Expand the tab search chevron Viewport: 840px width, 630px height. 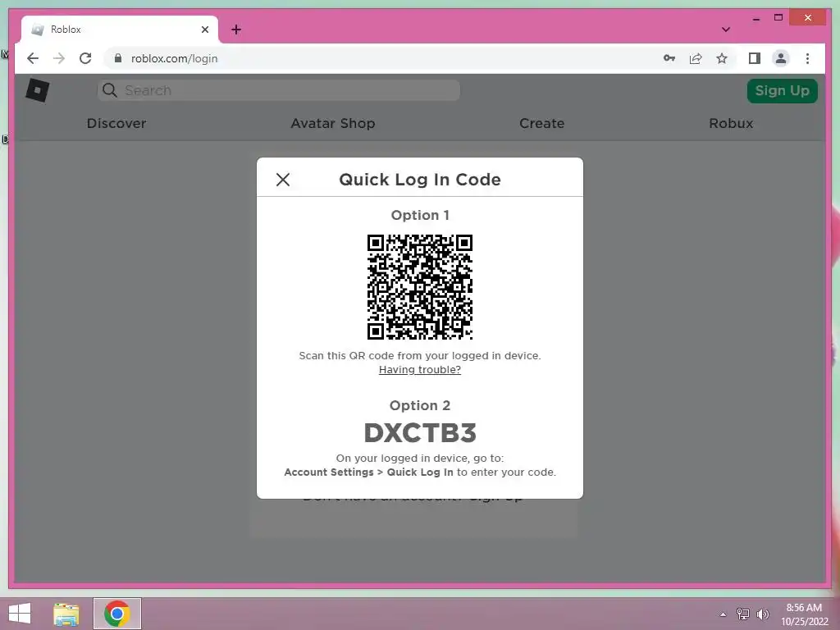[725, 30]
